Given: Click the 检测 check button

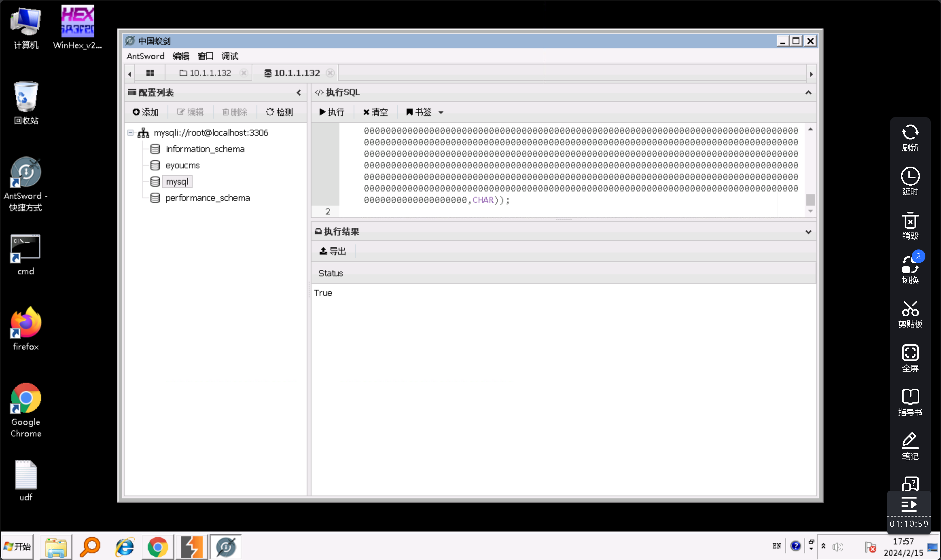Looking at the screenshot, I should 280,112.
